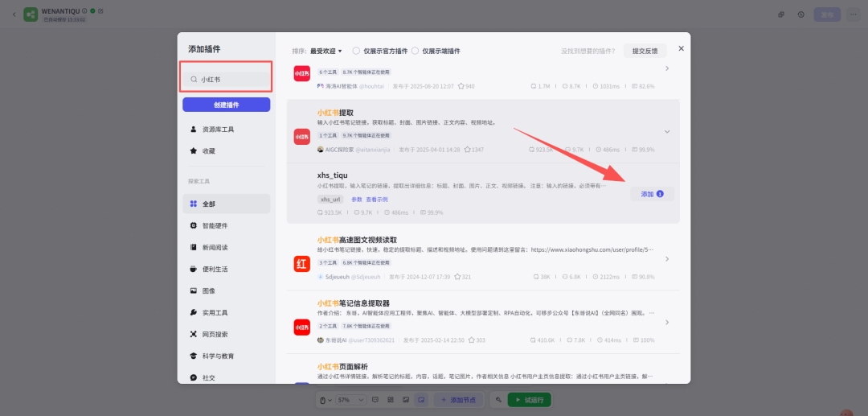Click the 小红书笔记信息提取器 plugin logo
Image resolution: width=868 pixels, height=416 pixels.
tap(301, 327)
